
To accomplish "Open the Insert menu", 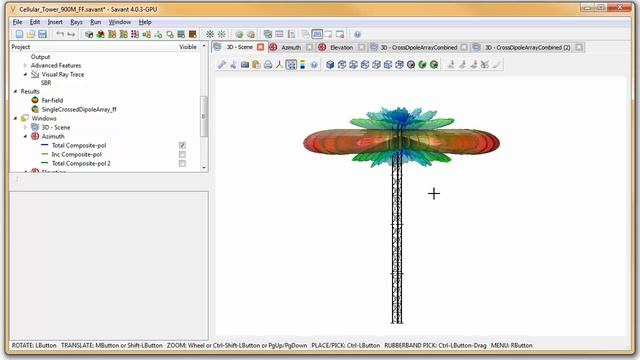I will tap(55, 22).
